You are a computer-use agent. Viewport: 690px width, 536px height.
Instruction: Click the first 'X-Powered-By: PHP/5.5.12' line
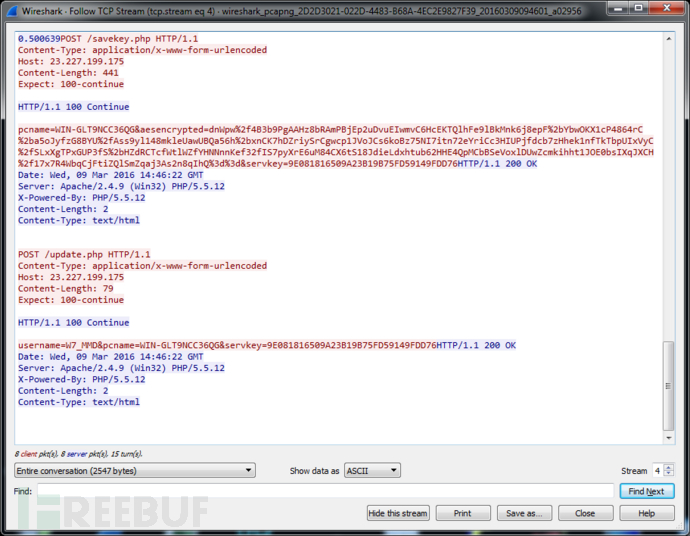81,198
